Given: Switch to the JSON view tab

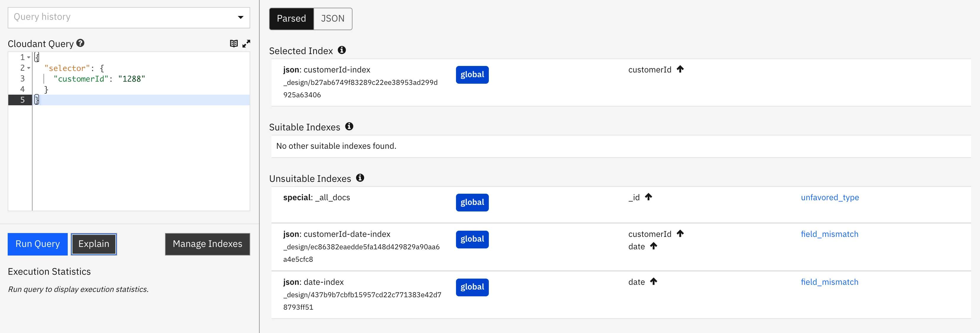Looking at the screenshot, I should [332, 19].
